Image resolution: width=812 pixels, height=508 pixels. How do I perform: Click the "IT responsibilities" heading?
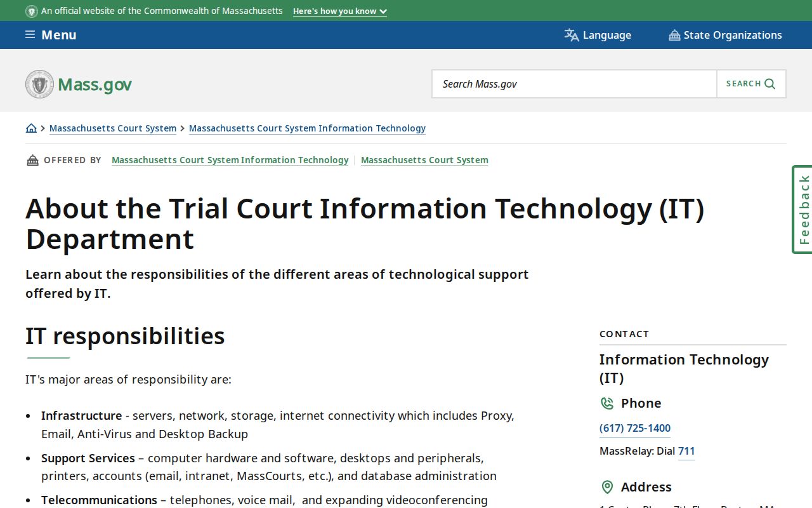click(125, 336)
